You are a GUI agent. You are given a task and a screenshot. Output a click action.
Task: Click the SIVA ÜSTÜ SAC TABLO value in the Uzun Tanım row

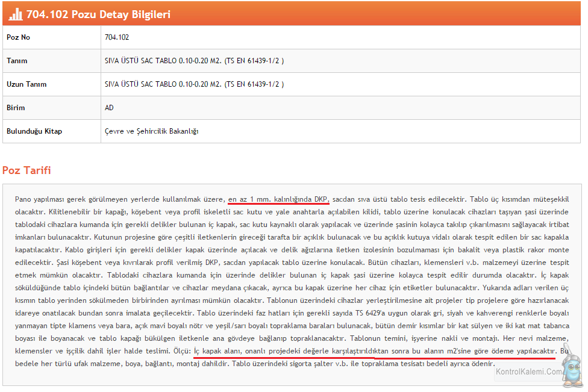[194, 84]
